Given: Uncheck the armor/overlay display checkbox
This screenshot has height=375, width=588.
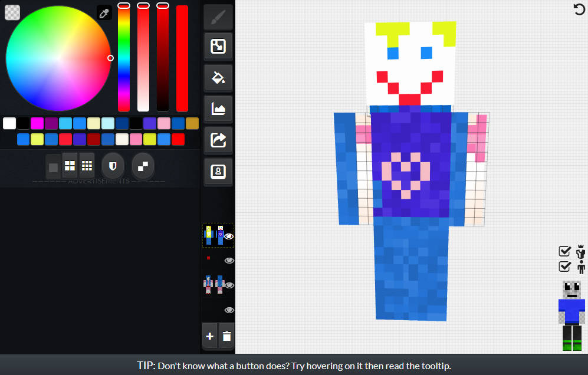Looking at the screenshot, I should [564, 251].
